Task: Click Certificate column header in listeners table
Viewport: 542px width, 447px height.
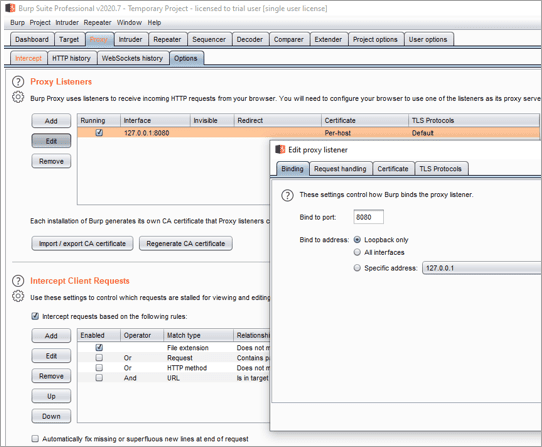Action: point(365,120)
